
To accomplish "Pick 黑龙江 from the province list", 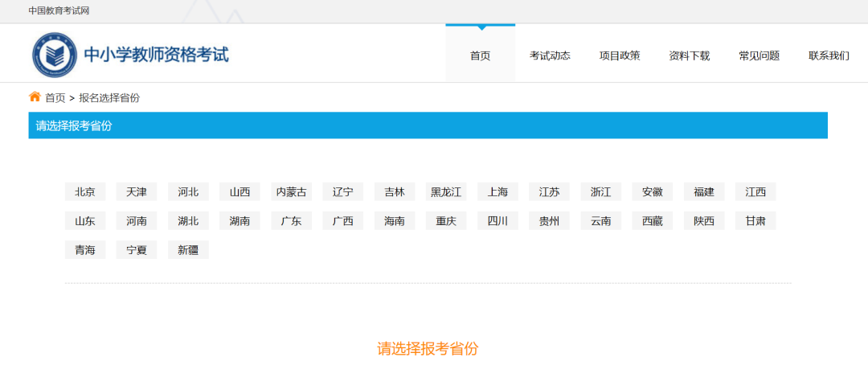I will point(446,192).
